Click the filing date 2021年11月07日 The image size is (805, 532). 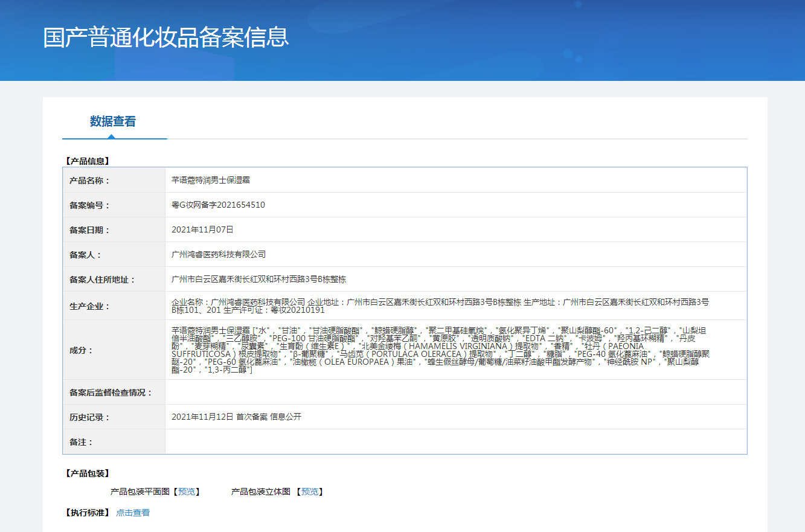[x=202, y=230]
